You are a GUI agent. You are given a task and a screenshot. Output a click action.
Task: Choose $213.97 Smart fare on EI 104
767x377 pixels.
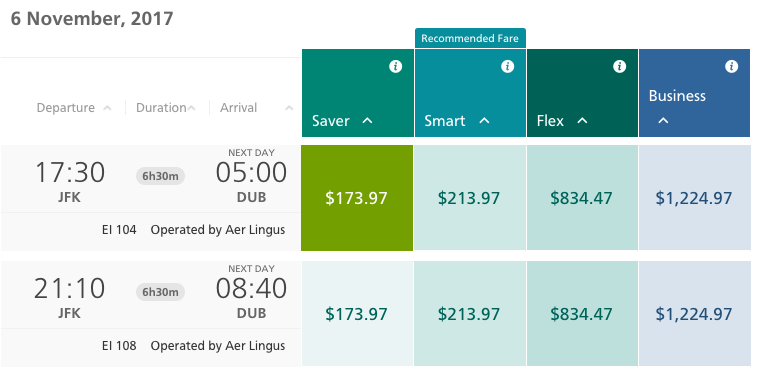[x=470, y=198]
